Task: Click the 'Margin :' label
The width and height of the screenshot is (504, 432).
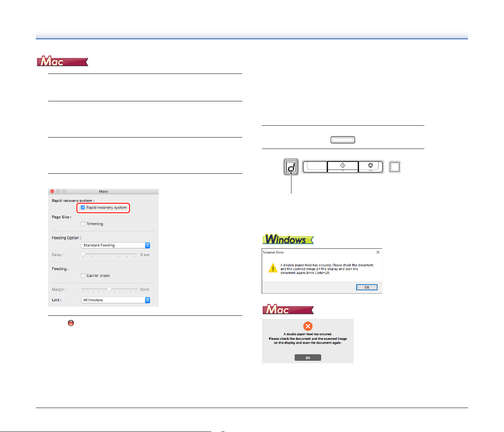Action: pyautogui.click(x=59, y=290)
